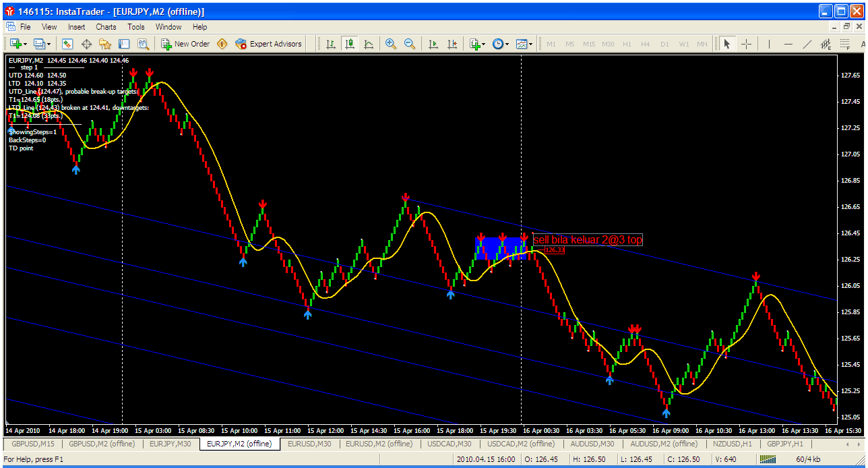Toggle the Market Watch window icon
Image resolution: width=868 pixels, height=468 pixels.
coord(67,44)
